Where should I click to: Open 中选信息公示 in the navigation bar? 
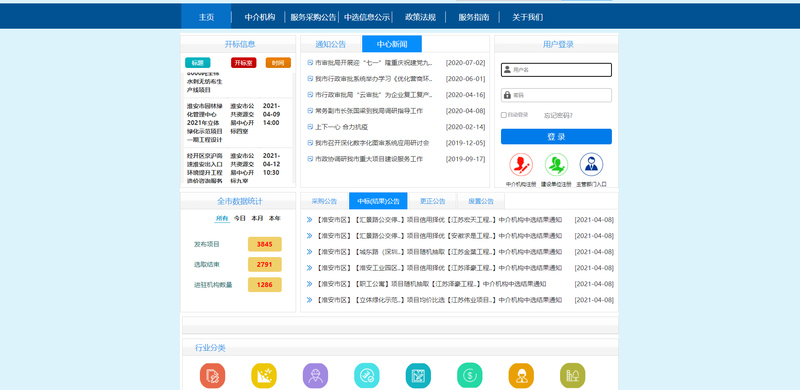367,17
